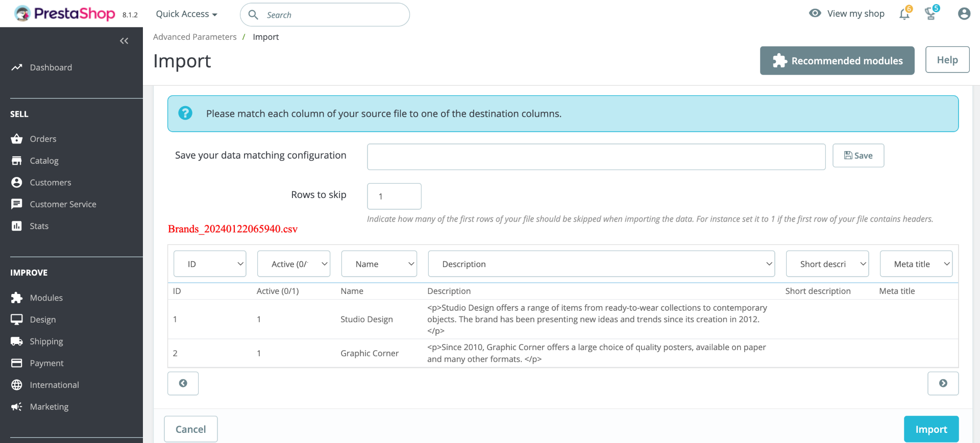Click the View my shop eye icon

click(x=815, y=13)
